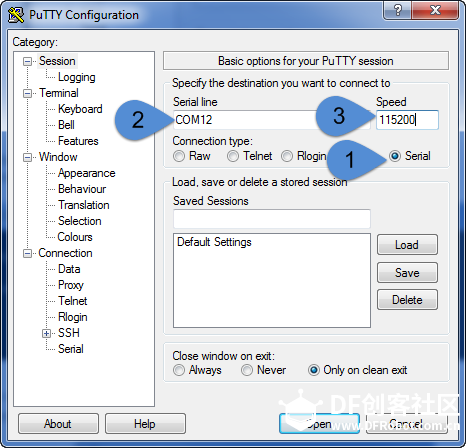Open the Terminal category

pos(59,93)
